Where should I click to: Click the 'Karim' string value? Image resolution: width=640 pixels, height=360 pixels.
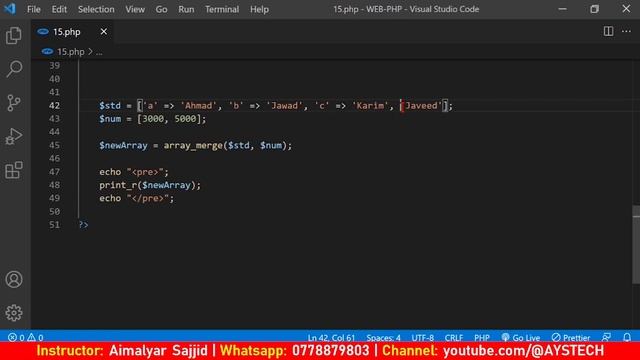[370, 105]
